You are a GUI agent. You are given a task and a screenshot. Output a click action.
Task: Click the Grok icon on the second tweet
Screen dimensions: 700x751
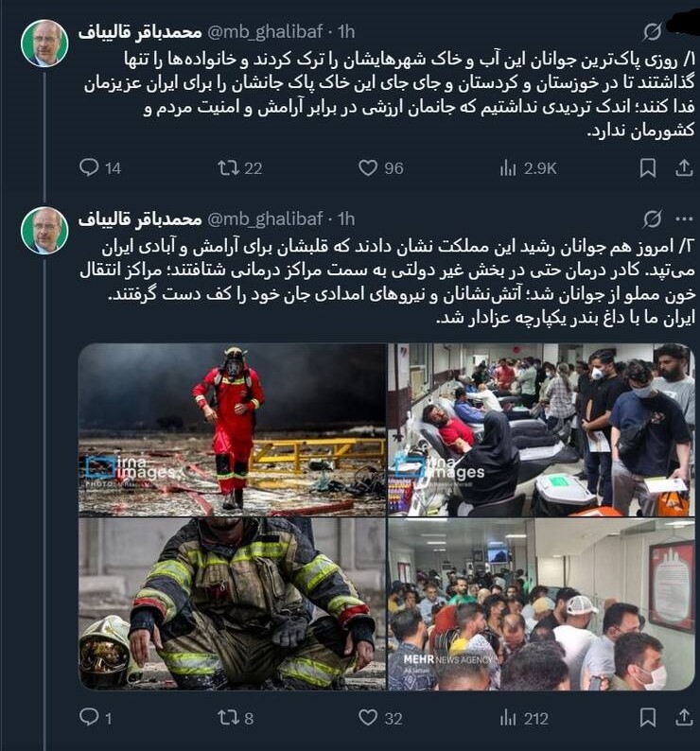click(652, 219)
